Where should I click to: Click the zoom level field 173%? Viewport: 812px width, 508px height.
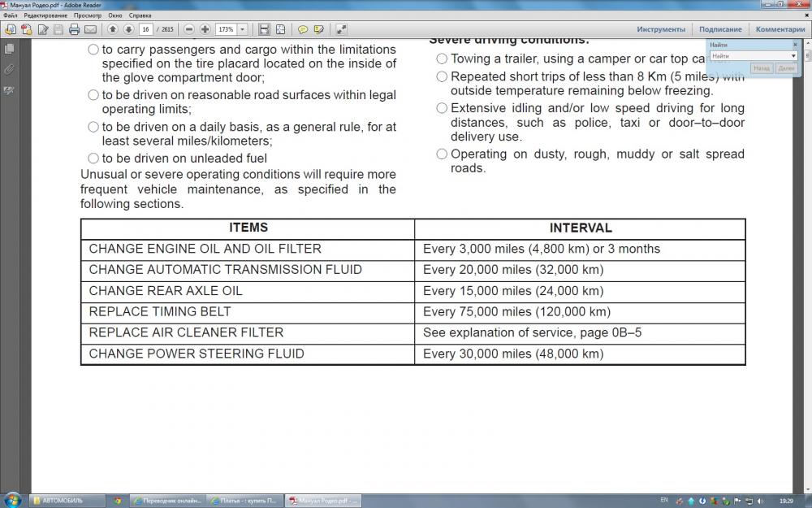click(227, 29)
